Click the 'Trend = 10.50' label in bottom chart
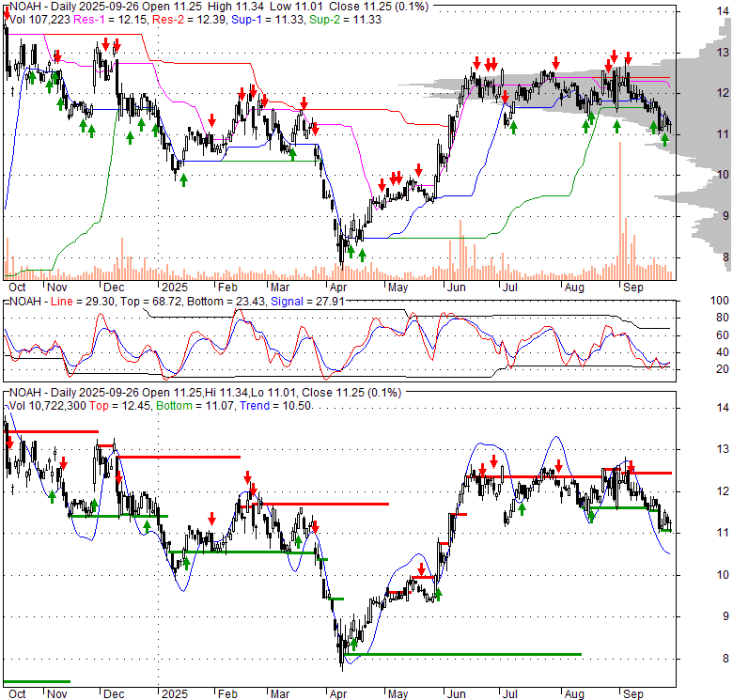Viewport: 733px width, 700px height. pos(275,406)
